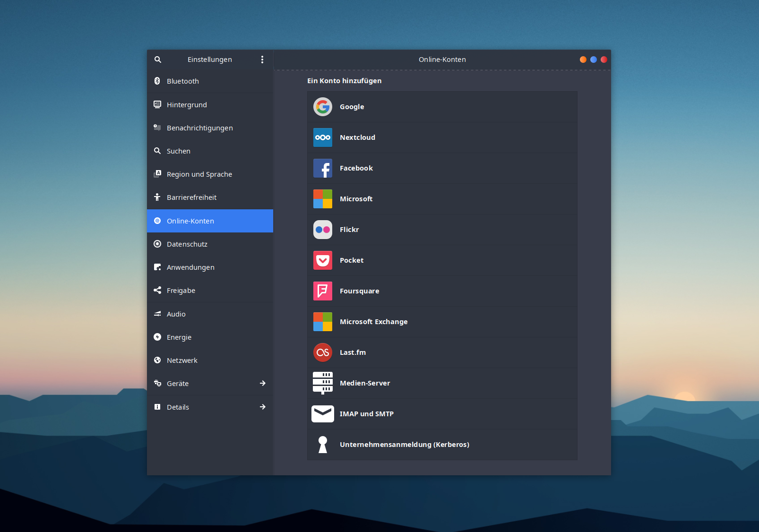Select Pocket text label
759x532 pixels.
(x=352, y=260)
